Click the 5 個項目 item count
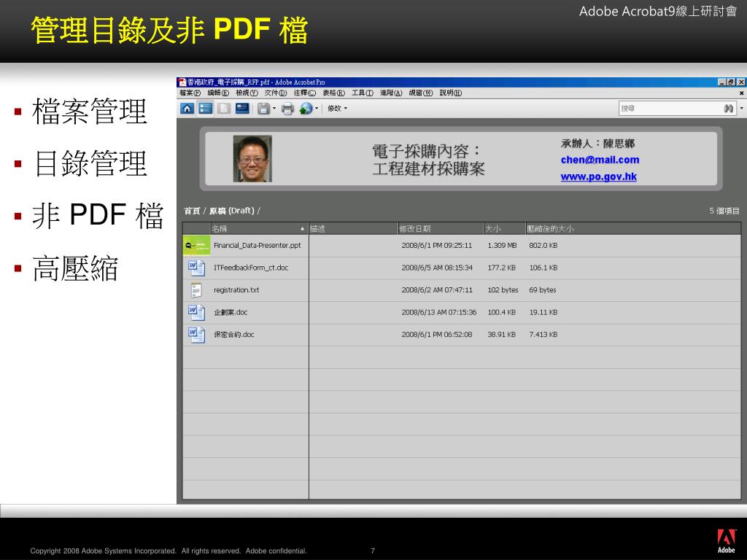The height and width of the screenshot is (560, 747). 724,211
